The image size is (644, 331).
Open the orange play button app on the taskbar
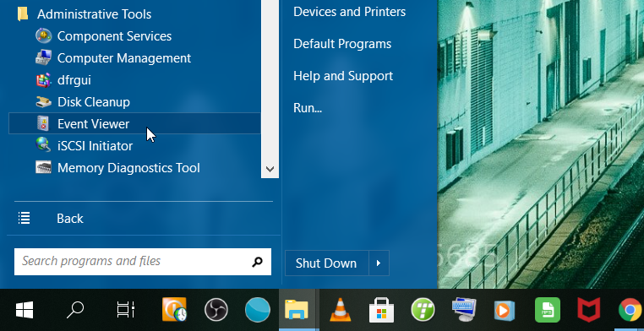coord(505,310)
